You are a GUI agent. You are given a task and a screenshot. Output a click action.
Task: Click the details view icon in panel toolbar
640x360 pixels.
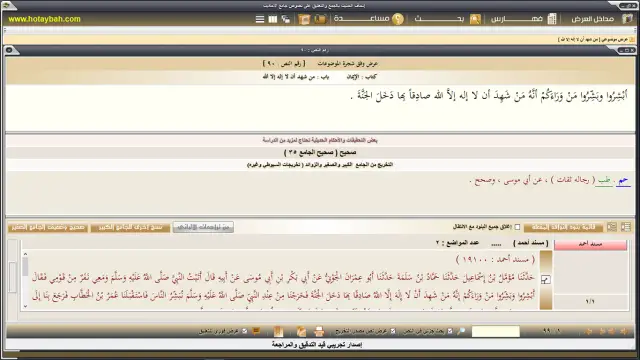point(612,227)
